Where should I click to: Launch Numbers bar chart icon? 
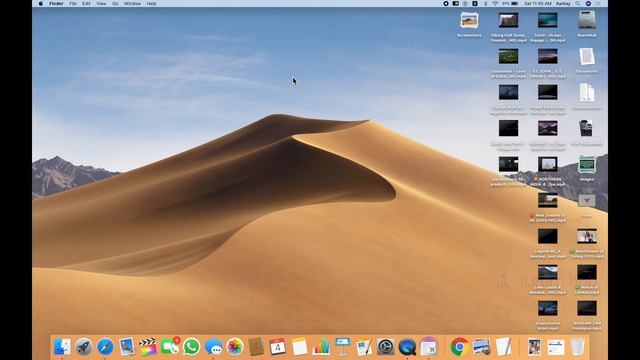click(321, 347)
